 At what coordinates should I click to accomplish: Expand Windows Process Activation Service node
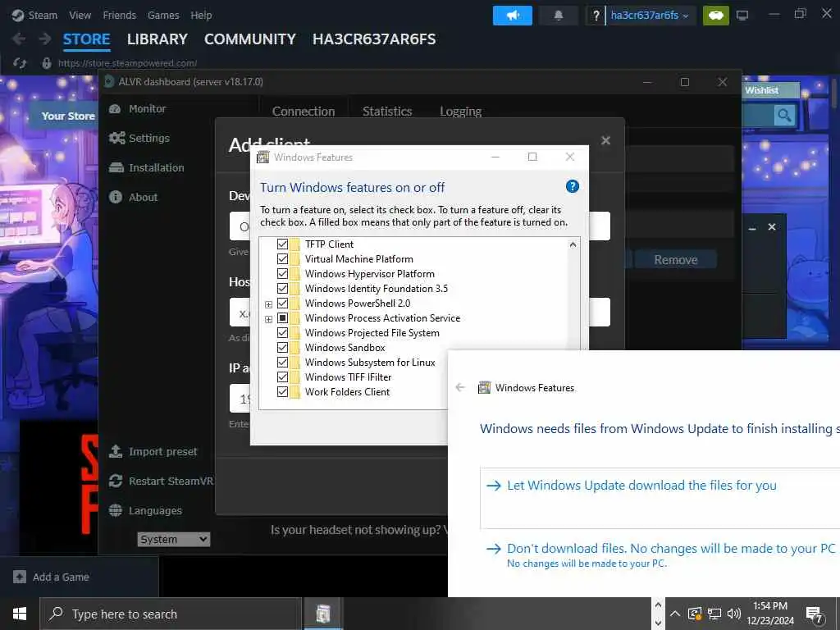(x=268, y=319)
